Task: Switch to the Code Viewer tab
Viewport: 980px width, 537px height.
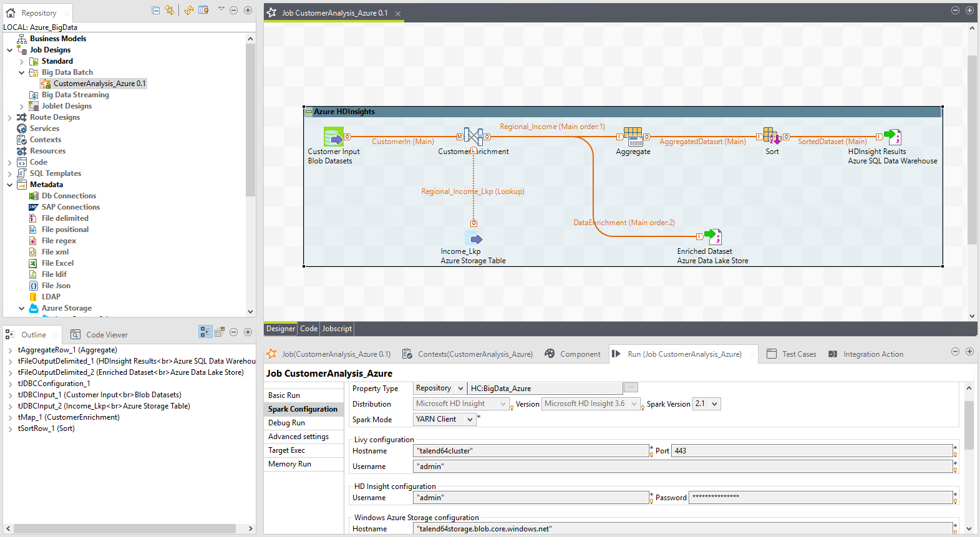Action: click(99, 334)
